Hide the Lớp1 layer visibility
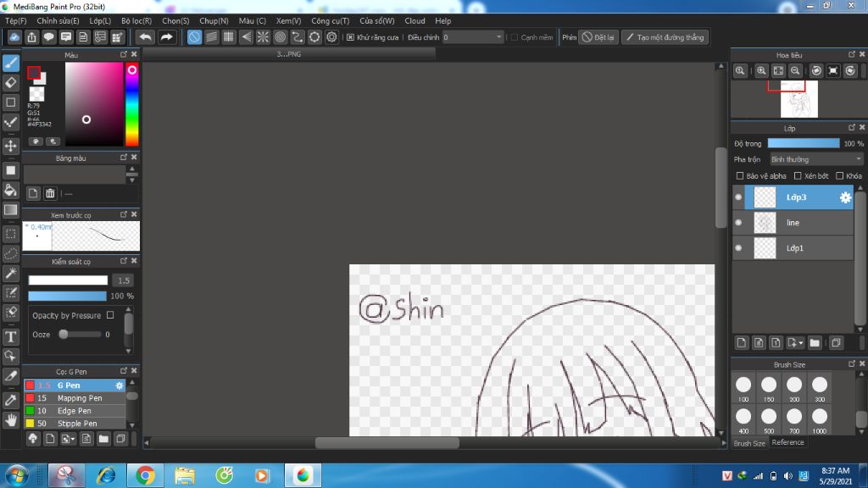The height and width of the screenshot is (488, 868). tap(738, 248)
